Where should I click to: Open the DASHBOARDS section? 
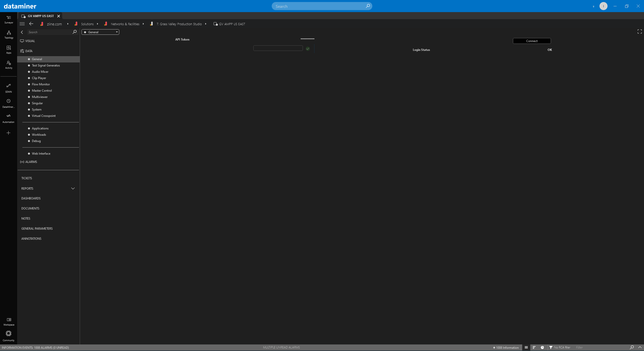[x=31, y=198]
